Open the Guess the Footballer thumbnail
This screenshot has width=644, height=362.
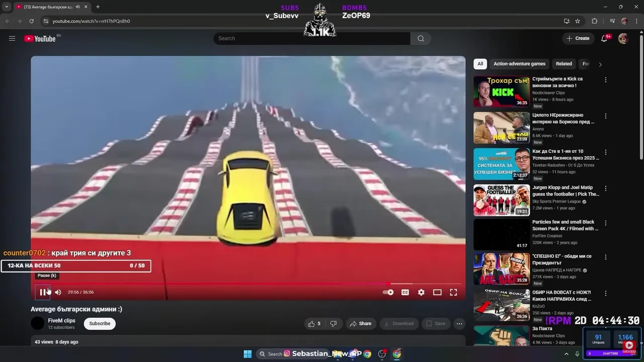502,200
